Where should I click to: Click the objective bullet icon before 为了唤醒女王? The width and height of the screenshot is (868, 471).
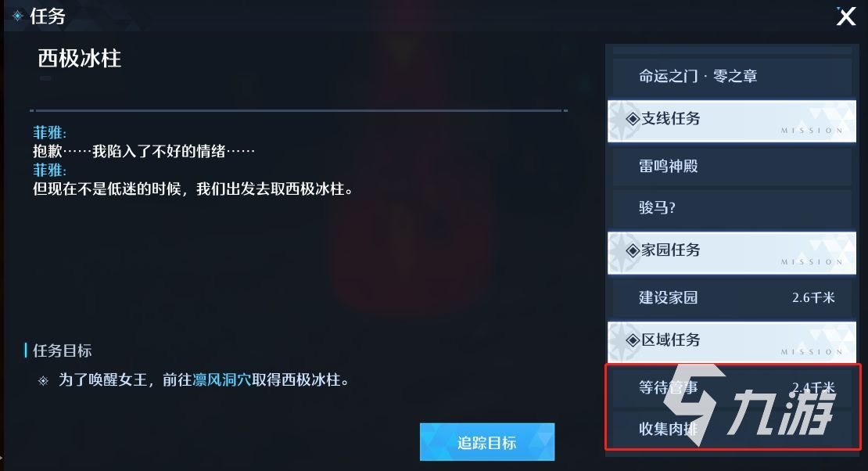pos(43,381)
